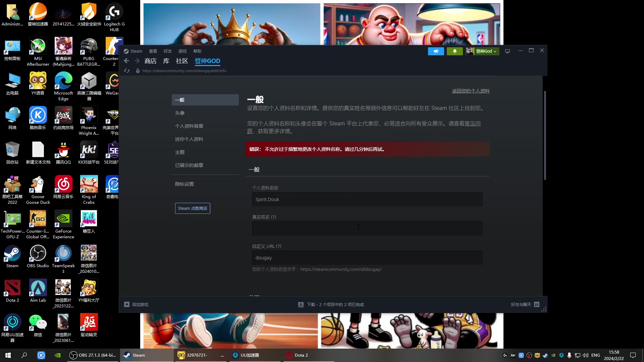This screenshot has height=362, width=644.
Task: Open MSI Afterburner desktop shortcut
Action: pos(38,52)
